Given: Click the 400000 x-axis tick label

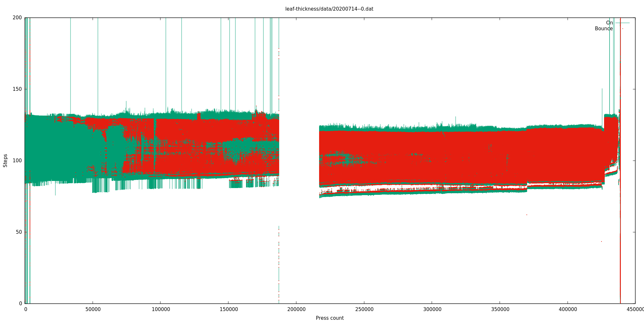Looking at the screenshot, I should coord(568,309).
